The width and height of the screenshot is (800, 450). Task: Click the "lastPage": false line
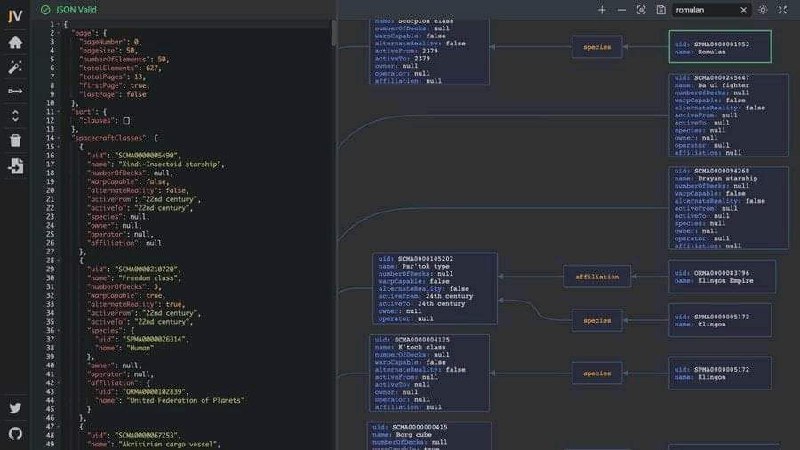[113, 94]
